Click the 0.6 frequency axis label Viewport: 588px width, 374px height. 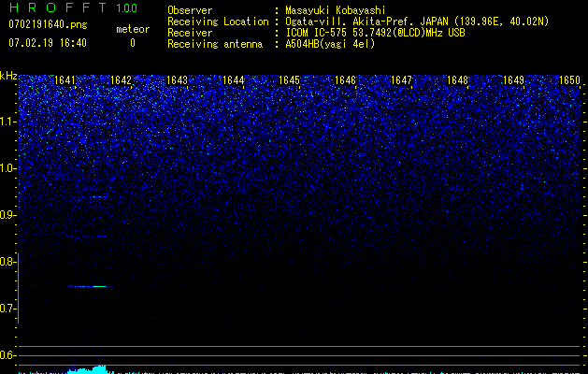[7, 355]
